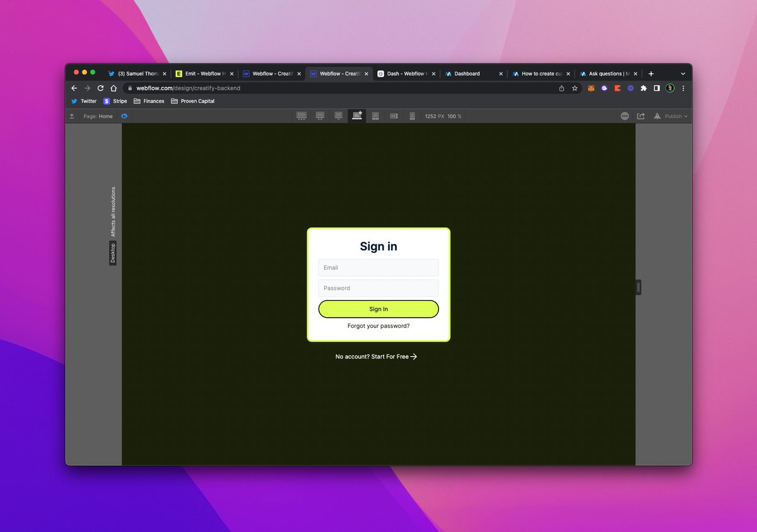Viewport: 757px width, 532px height.
Task: Open the Page: Home selector
Action: [x=98, y=116]
